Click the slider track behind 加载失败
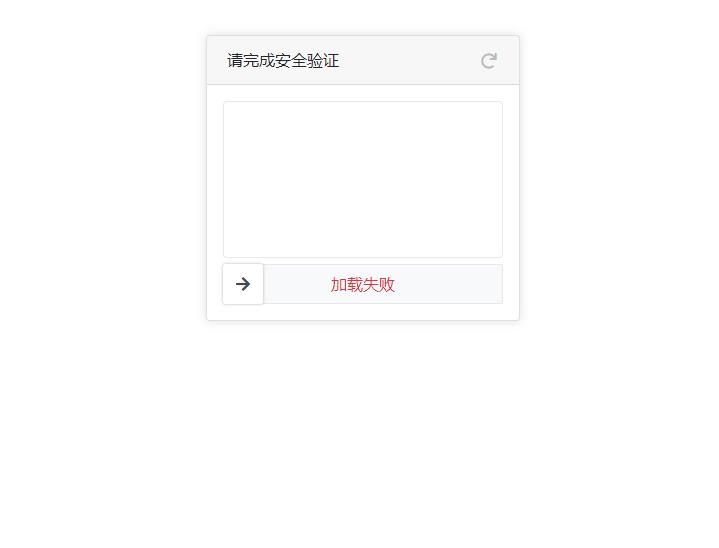Screen dimensions: 719x548 click(x=383, y=284)
